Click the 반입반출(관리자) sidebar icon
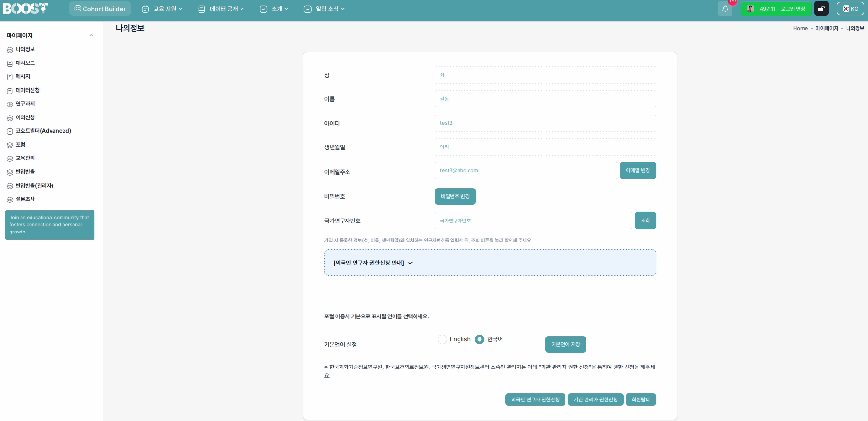 pyautogui.click(x=10, y=186)
